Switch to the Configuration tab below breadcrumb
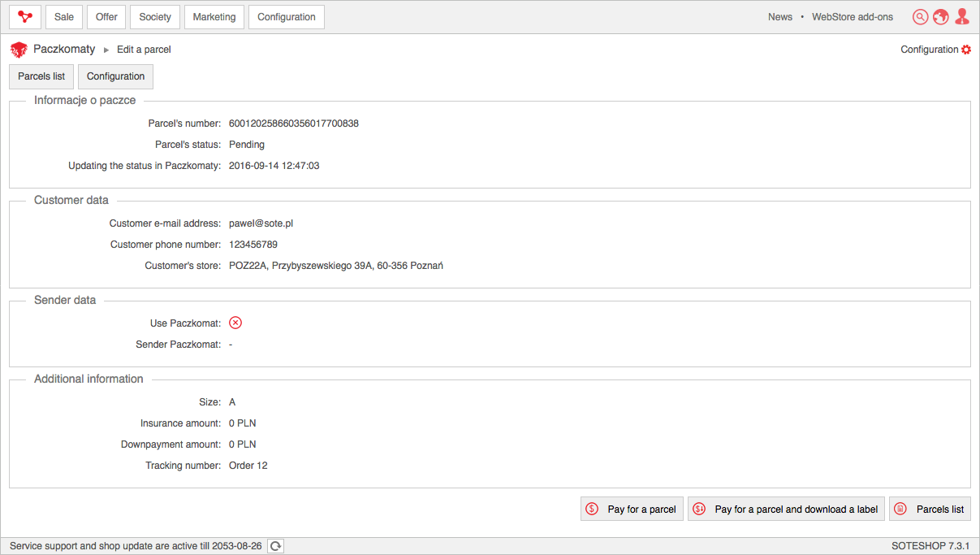This screenshot has height=555, width=980. 115,76
